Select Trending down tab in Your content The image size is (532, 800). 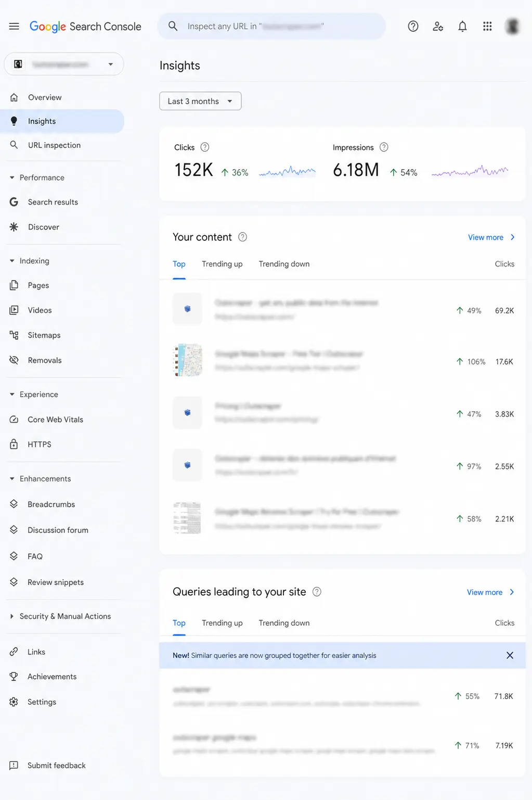pyautogui.click(x=284, y=264)
